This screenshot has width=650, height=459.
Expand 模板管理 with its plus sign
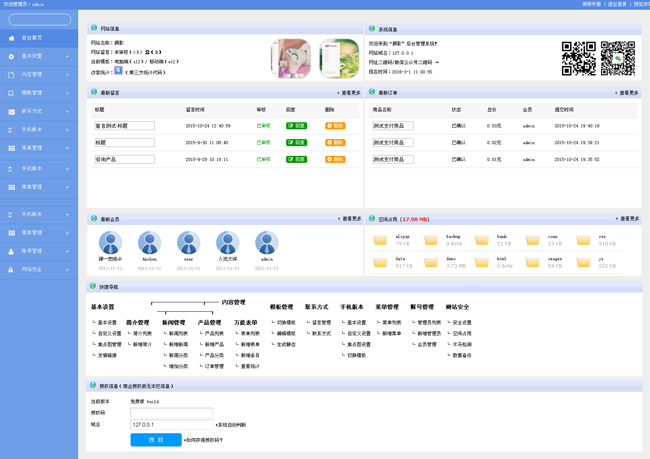point(68,93)
